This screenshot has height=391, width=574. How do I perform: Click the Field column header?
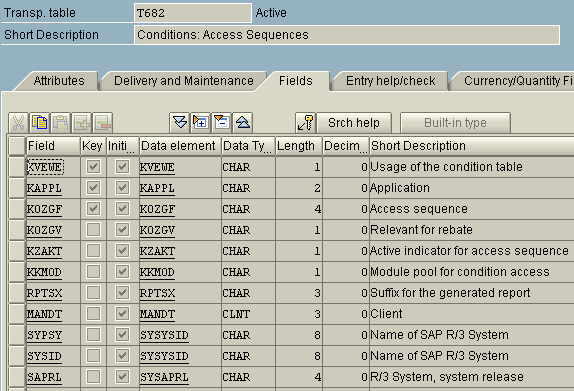coord(53,146)
